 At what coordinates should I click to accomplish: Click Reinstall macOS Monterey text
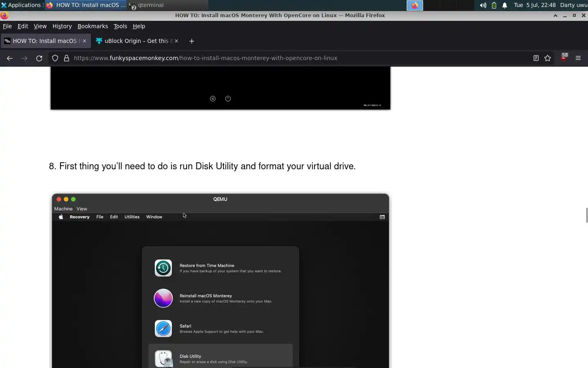[206, 296]
